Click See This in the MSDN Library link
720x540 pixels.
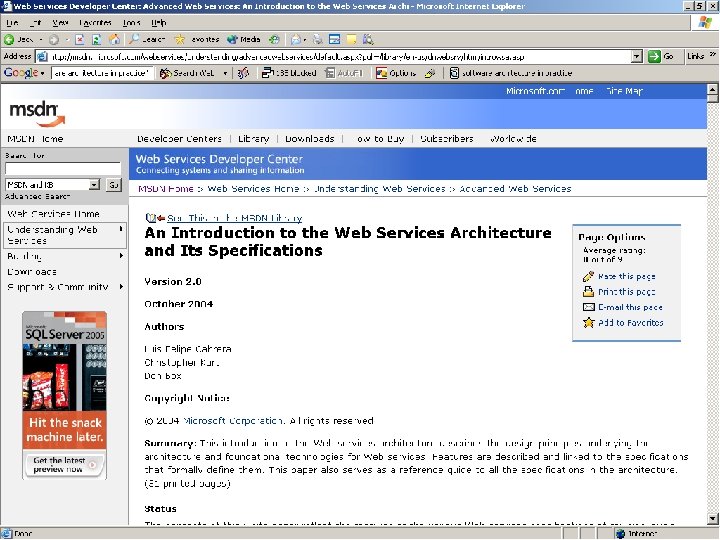click(234, 218)
